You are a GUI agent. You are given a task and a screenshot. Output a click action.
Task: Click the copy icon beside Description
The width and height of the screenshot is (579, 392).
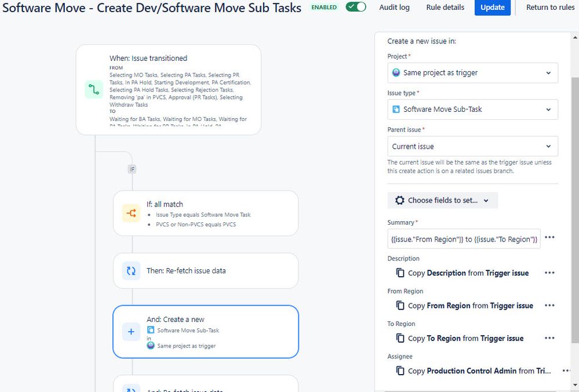(x=400, y=273)
